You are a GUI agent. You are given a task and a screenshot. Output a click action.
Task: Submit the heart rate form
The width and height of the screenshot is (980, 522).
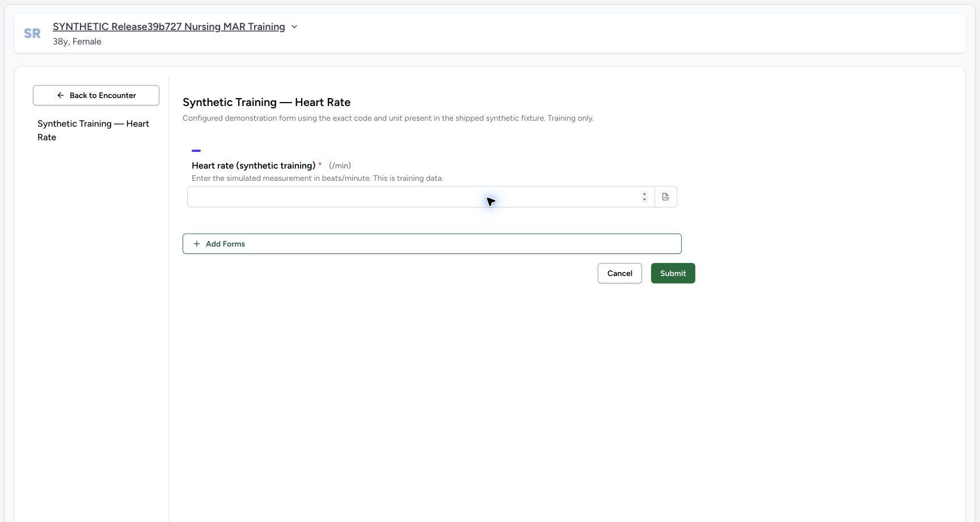[673, 273]
